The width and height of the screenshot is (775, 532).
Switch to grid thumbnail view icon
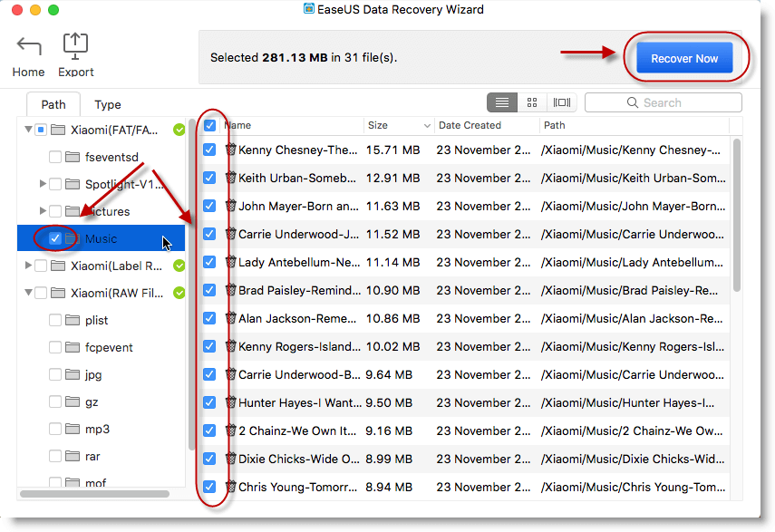tap(532, 102)
